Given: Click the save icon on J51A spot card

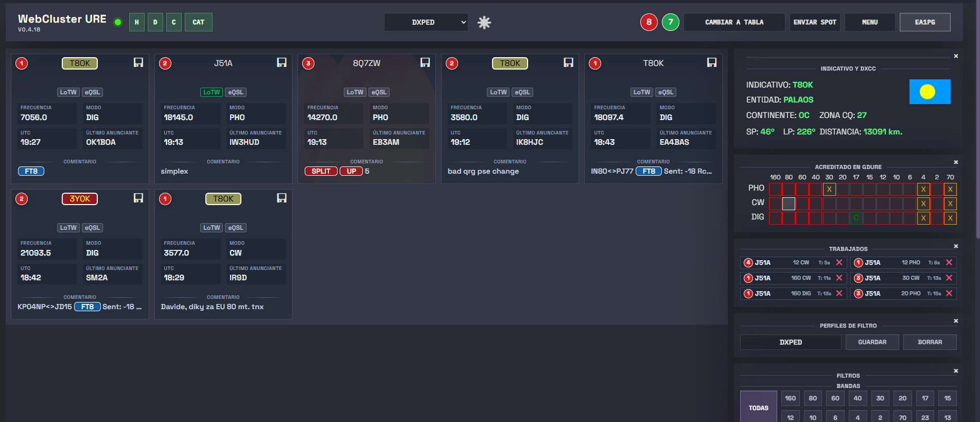Looking at the screenshot, I should point(282,62).
